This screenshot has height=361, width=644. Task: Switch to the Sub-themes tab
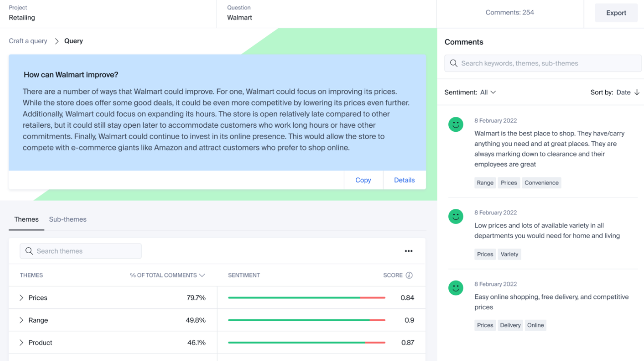68,219
